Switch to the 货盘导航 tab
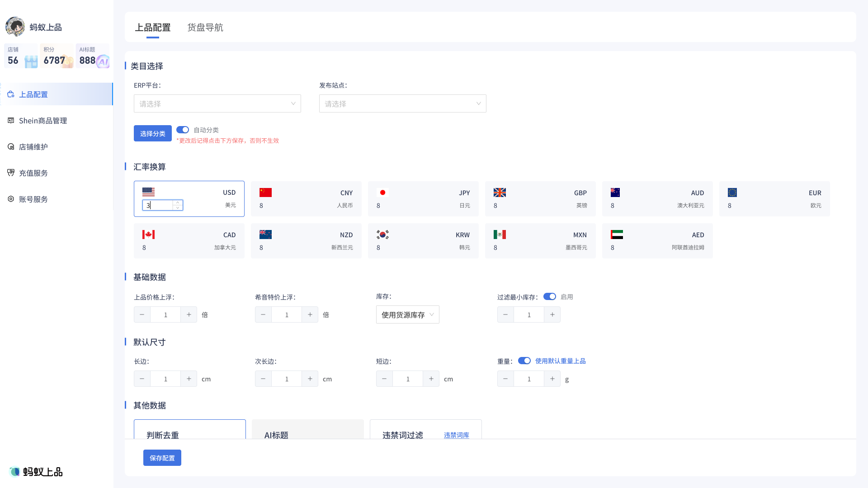 click(x=205, y=28)
